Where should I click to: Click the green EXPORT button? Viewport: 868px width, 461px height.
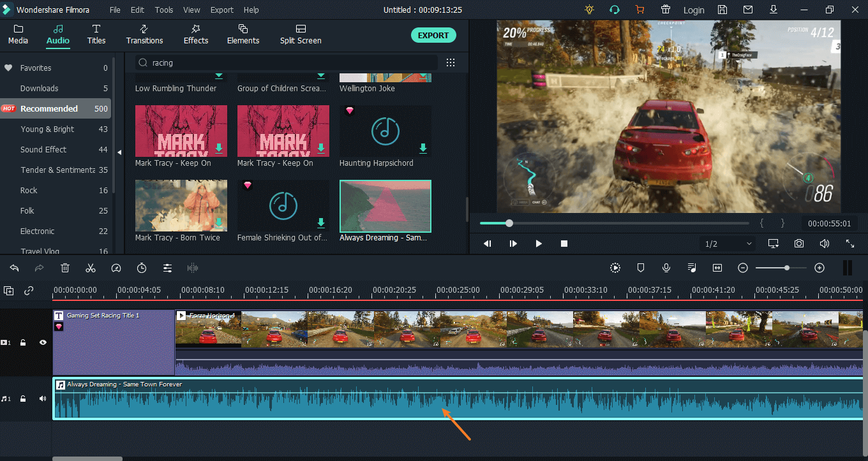click(x=433, y=35)
